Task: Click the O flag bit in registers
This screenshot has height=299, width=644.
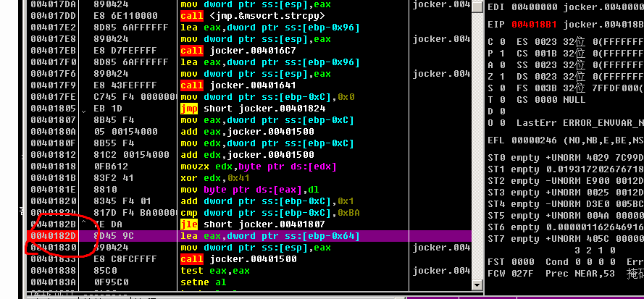Action: (x=502, y=123)
